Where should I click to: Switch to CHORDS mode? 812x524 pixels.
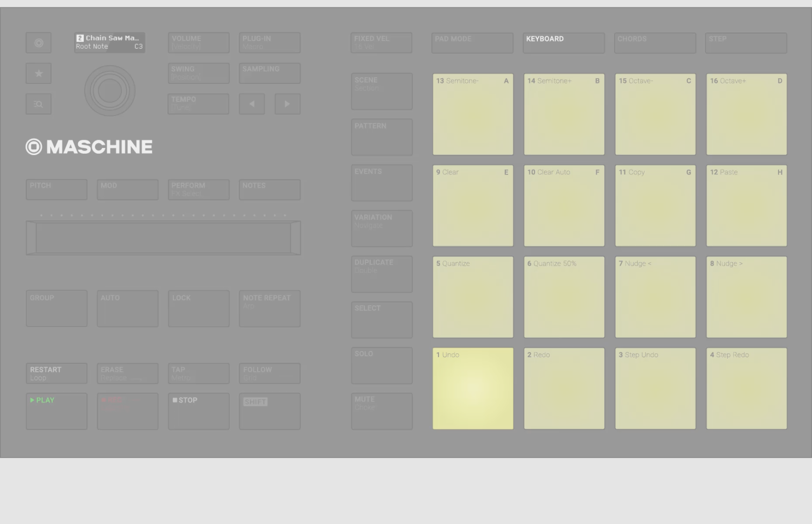tap(655, 43)
